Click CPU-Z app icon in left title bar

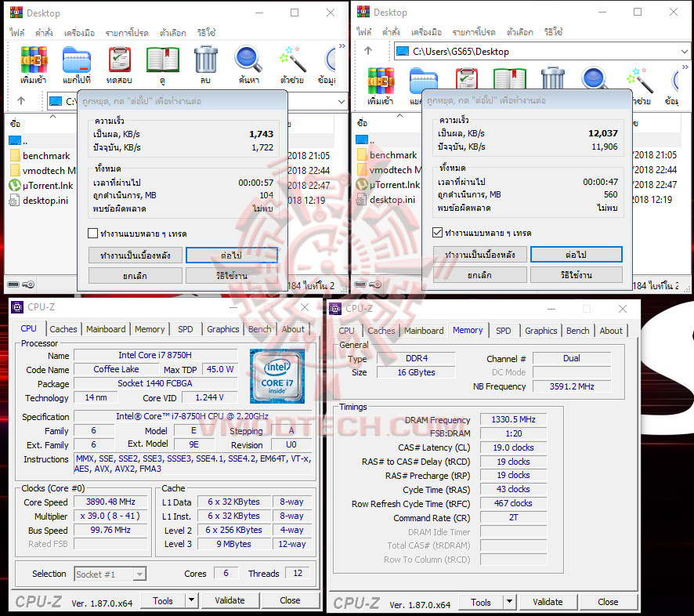click(17, 307)
